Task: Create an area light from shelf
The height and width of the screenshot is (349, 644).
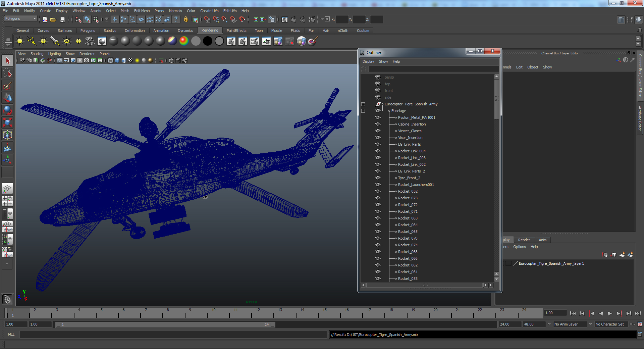Action: [67, 41]
